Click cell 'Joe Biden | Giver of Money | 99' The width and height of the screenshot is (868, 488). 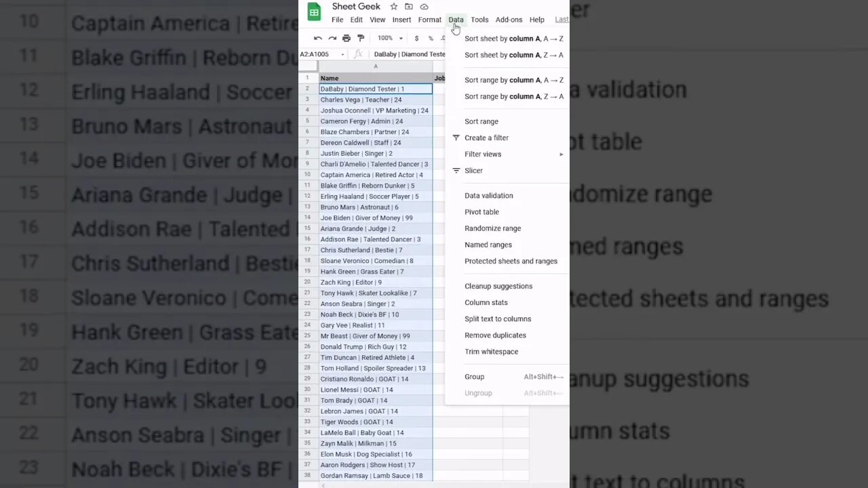pyautogui.click(x=376, y=218)
